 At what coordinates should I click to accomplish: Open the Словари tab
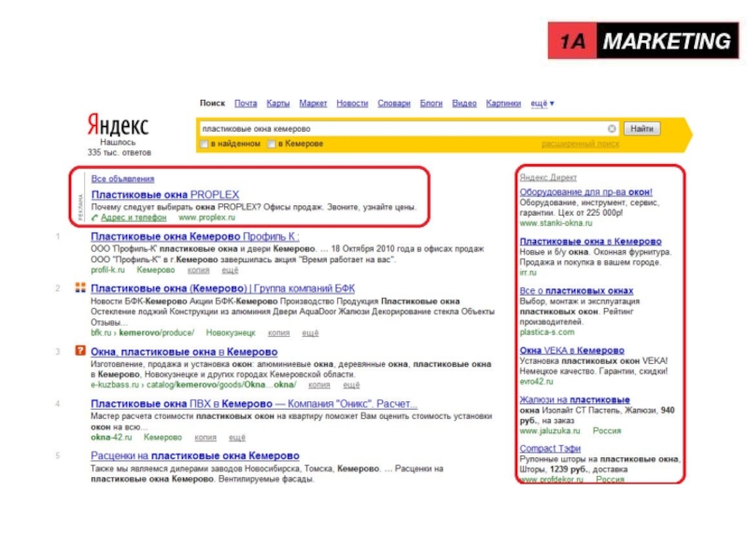click(394, 104)
